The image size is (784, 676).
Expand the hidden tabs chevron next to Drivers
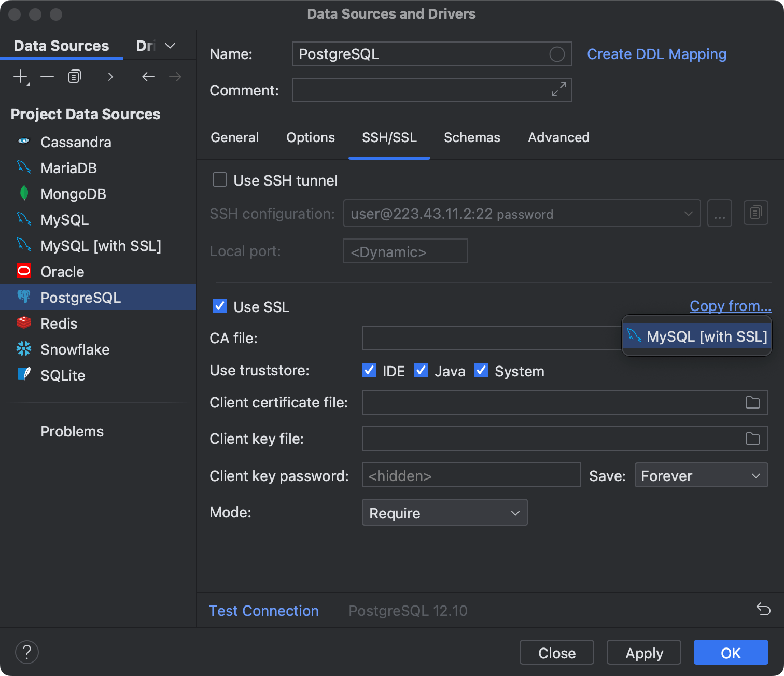pos(170,46)
